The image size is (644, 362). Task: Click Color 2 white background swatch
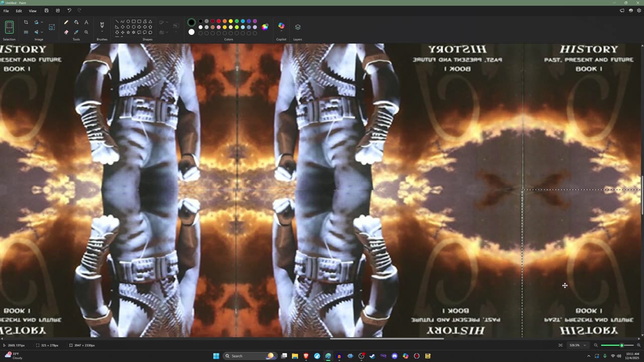pos(191,32)
